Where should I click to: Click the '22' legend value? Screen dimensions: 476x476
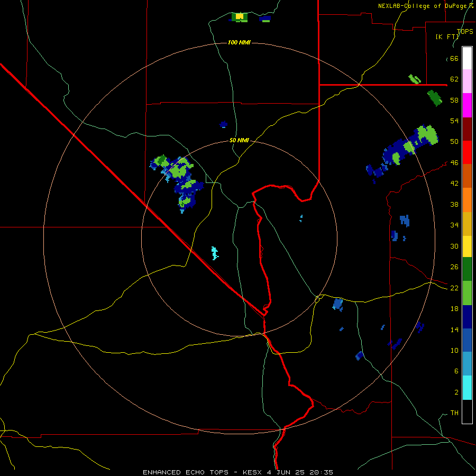454,288
